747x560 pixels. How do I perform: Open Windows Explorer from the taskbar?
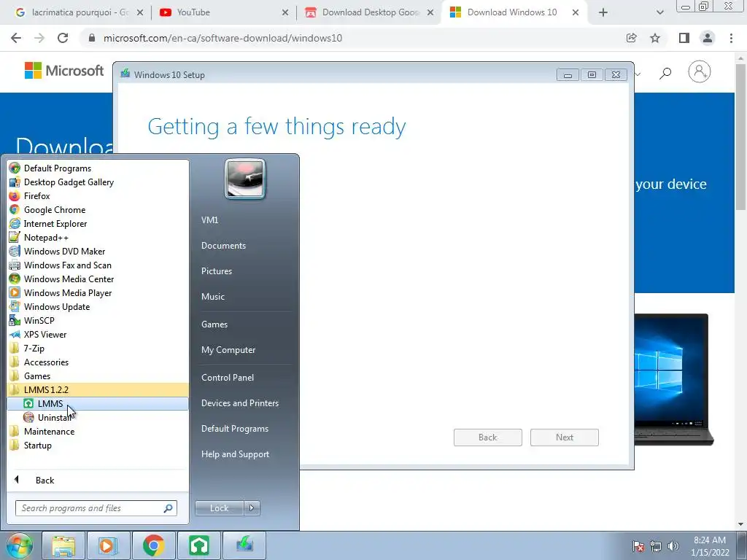(x=63, y=545)
